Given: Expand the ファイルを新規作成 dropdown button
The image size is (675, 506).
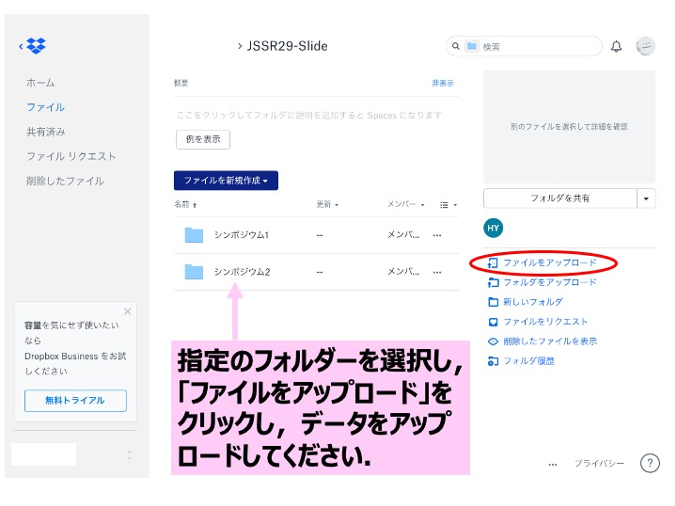Looking at the screenshot, I should [x=225, y=180].
